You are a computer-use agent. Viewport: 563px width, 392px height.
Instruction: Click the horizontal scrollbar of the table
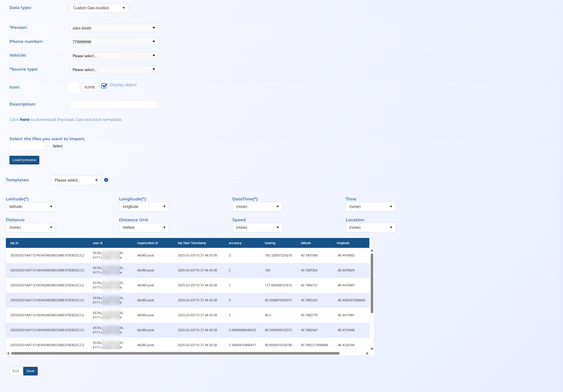(x=175, y=353)
